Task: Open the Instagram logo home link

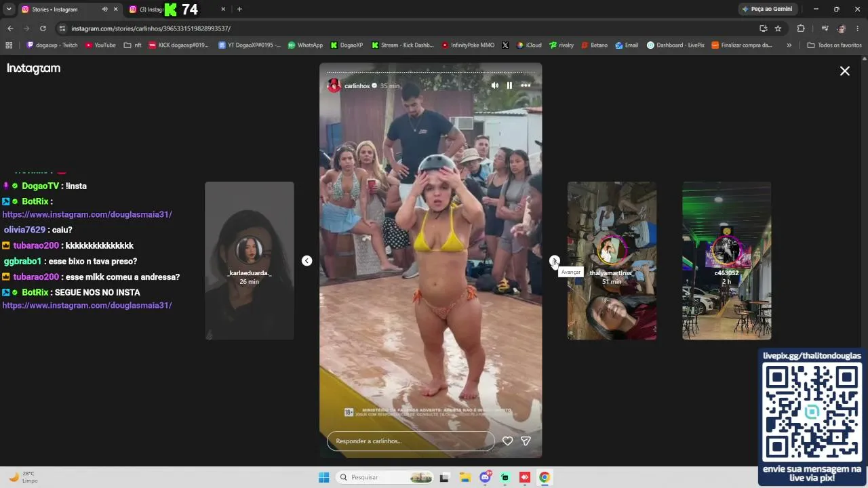Action: pos(34,68)
